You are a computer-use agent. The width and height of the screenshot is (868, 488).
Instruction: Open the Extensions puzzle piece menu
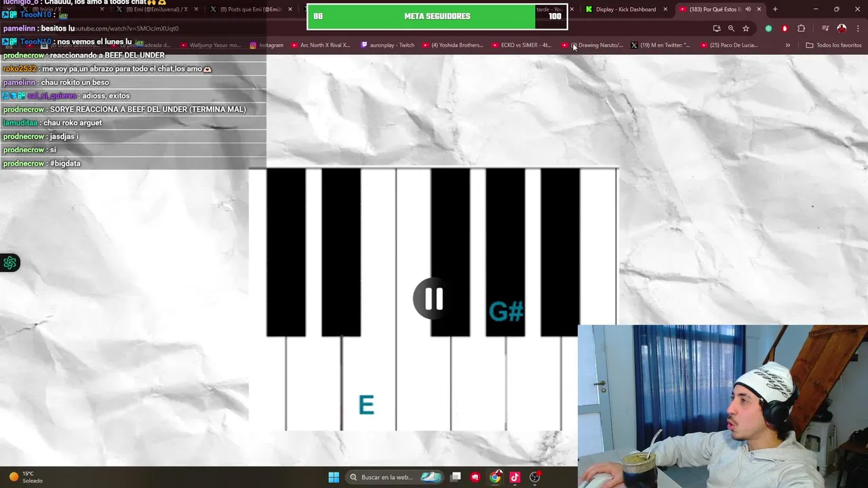(x=802, y=28)
